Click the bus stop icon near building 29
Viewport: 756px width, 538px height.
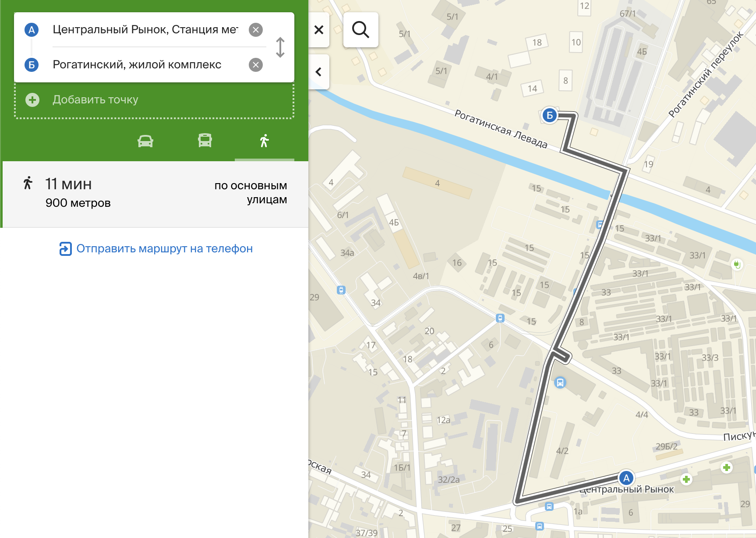tap(341, 290)
